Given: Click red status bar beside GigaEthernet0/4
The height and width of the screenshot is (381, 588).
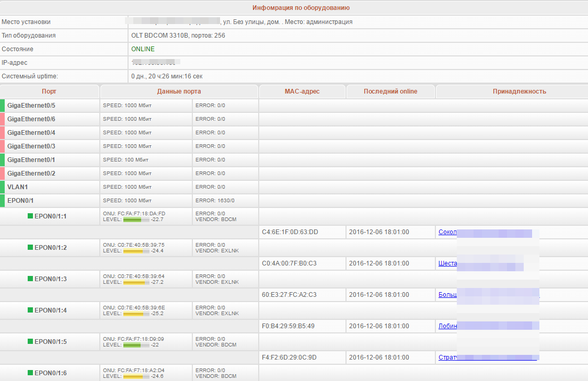Looking at the screenshot, I should pos(2,132).
